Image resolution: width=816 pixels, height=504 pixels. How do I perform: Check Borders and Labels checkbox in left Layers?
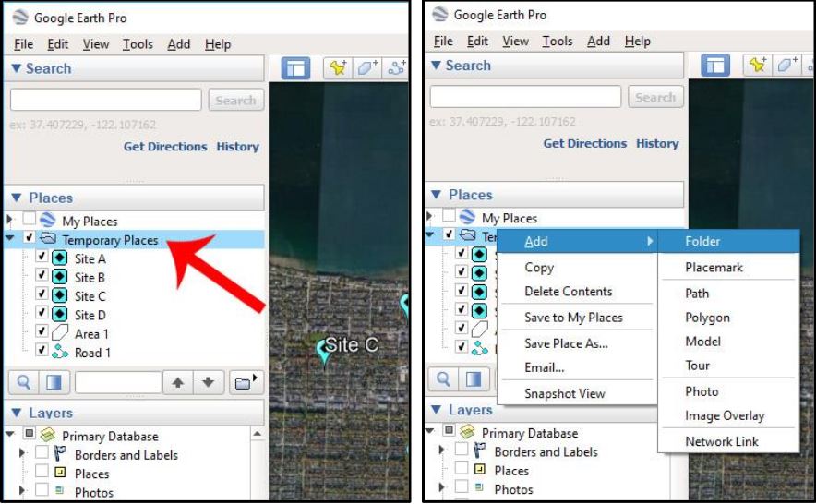click(x=42, y=453)
